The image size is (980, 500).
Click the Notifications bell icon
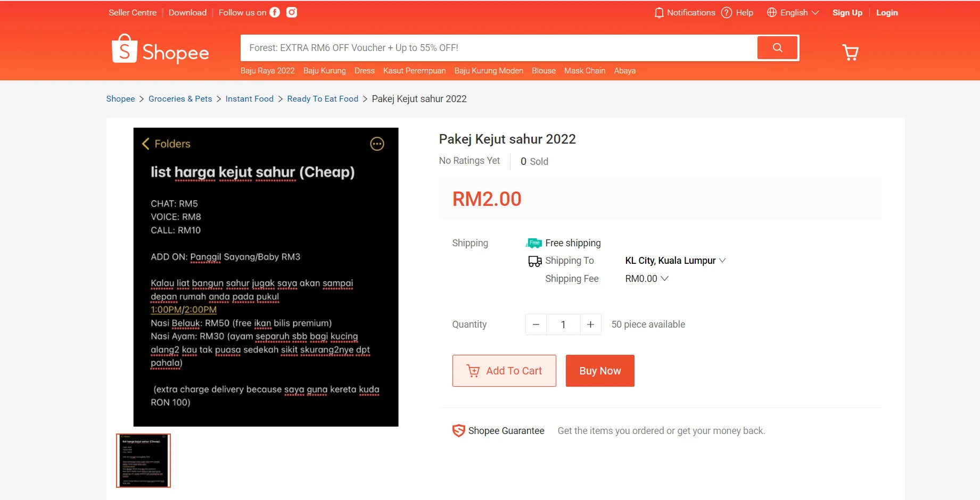click(659, 13)
